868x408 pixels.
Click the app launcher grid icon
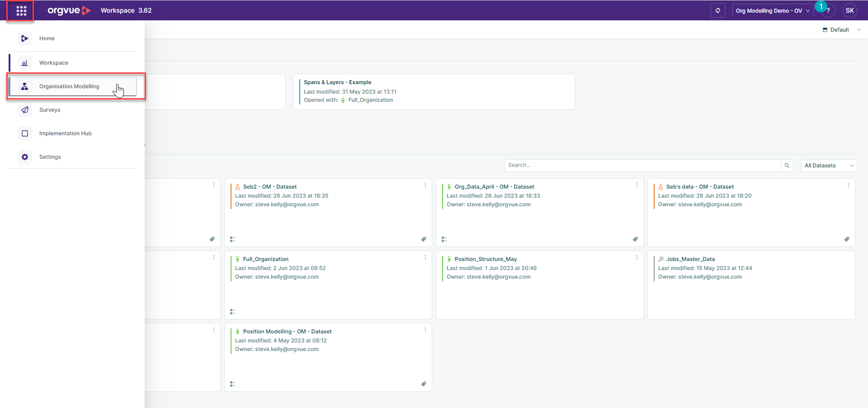click(21, 11)
